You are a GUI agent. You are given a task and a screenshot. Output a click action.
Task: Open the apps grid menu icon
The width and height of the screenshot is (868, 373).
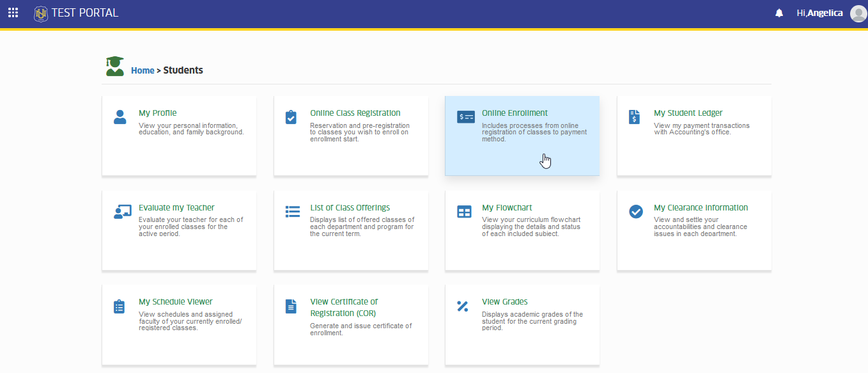13,13
